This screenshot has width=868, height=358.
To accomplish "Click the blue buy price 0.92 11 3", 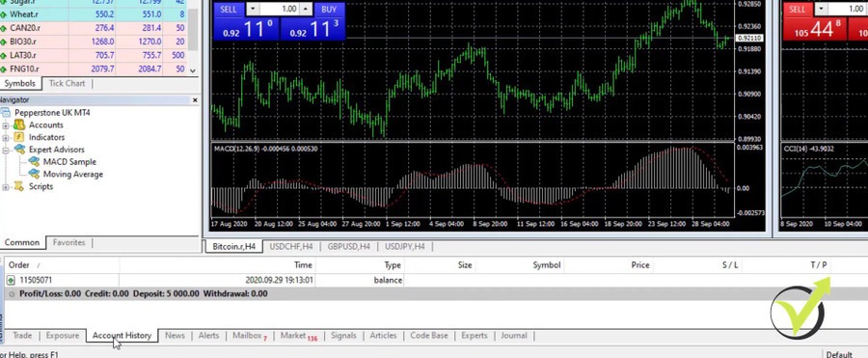I will 312,29.
